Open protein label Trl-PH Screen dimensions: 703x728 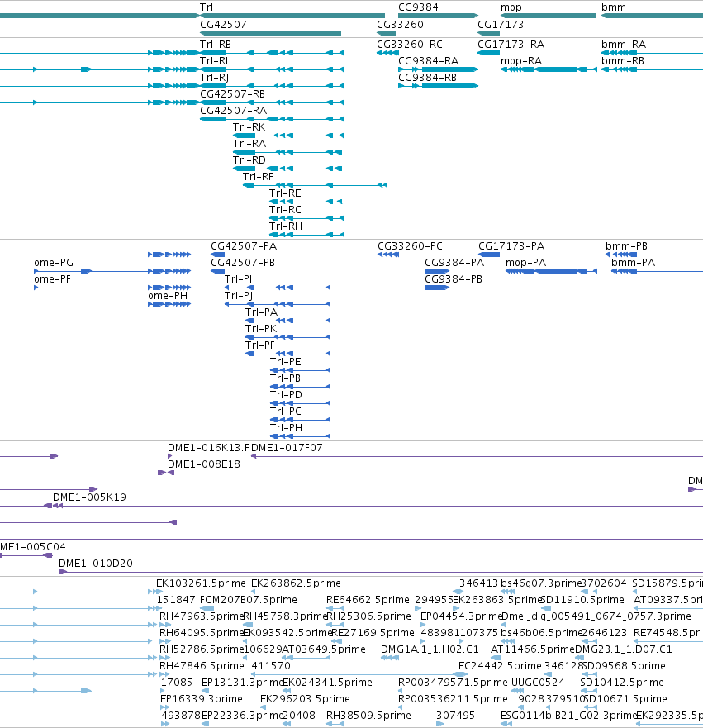286,427
